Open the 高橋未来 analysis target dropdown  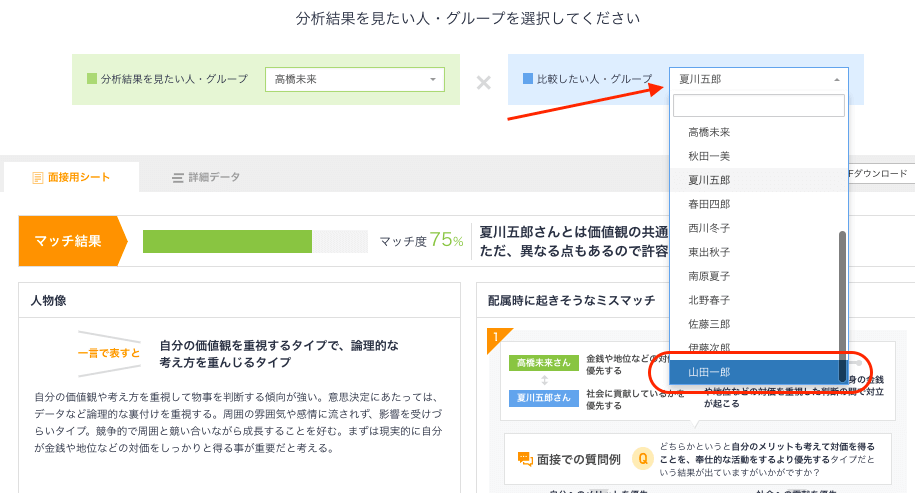(354, 79)
